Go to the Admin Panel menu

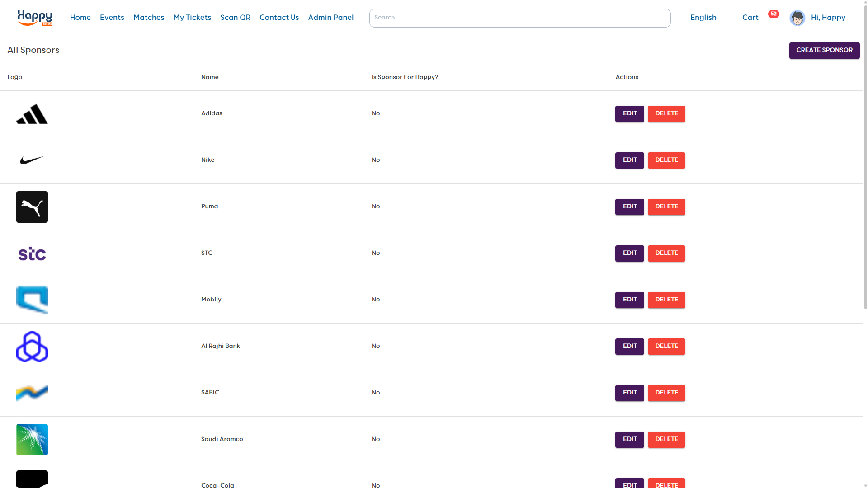[x=330, y=18]
